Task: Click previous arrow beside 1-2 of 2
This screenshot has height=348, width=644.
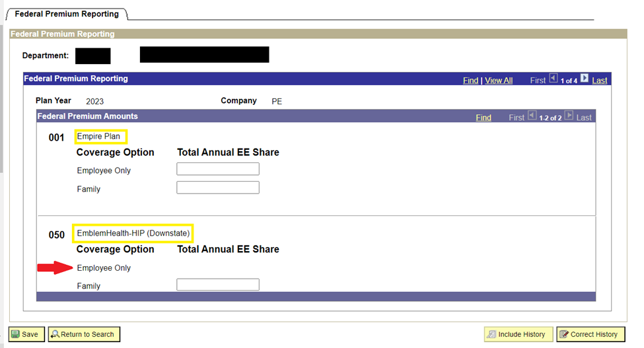Action: tap(532, 116)
